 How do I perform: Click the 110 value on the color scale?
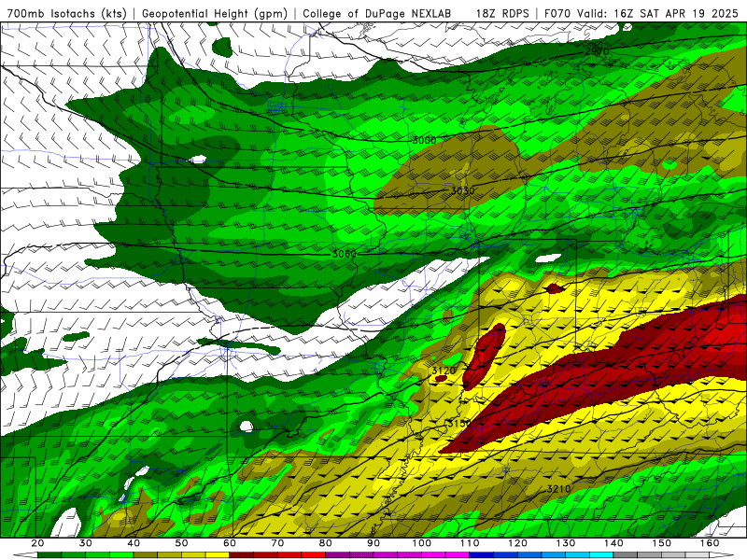click(x=470, y=543)
